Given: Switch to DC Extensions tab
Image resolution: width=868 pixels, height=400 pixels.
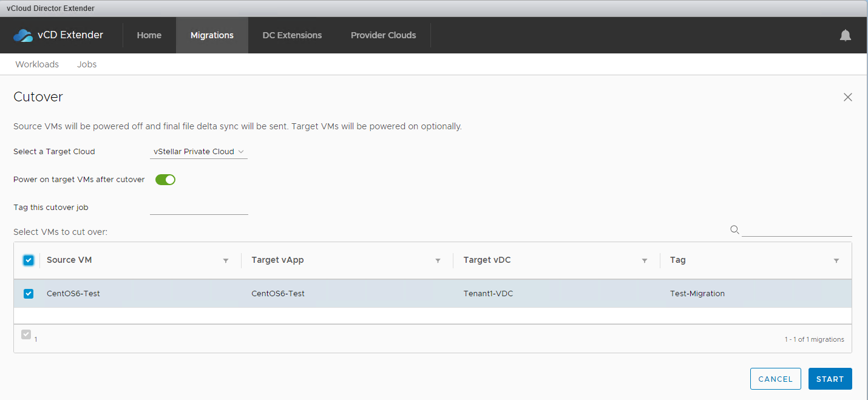Looking at the screenshot, I should click(x=292, y=35).
